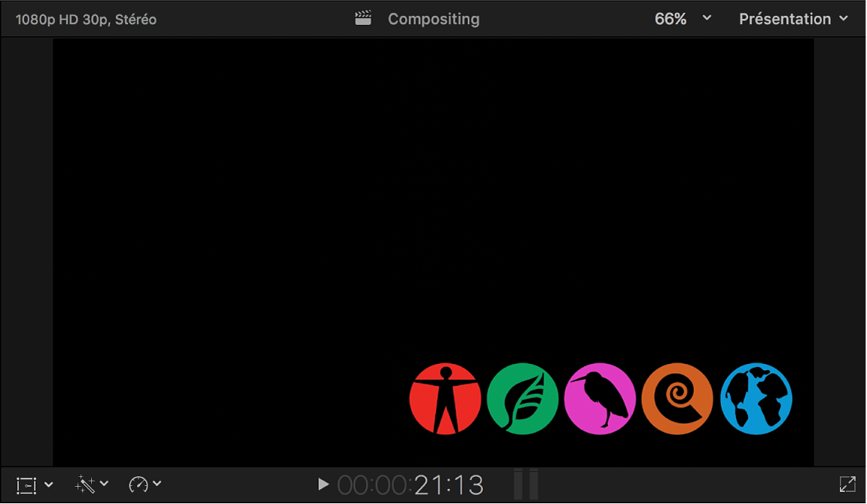This screenshot has width=867, height=504.
Task: Click the audio meters beside the timecode
Action: (x=525, y=484)
